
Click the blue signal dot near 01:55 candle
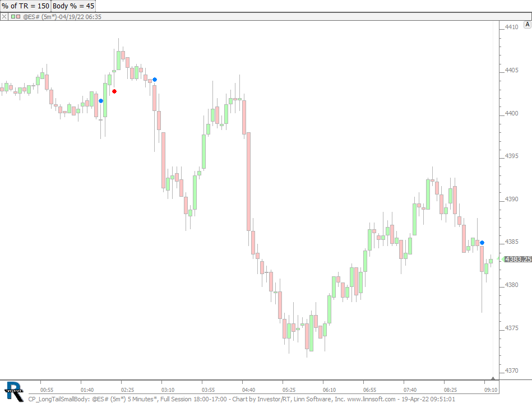coord(101,101)
